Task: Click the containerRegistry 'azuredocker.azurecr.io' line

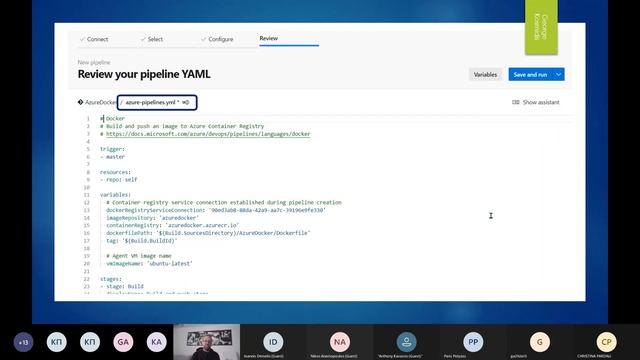Action: (x=173, y=225)
